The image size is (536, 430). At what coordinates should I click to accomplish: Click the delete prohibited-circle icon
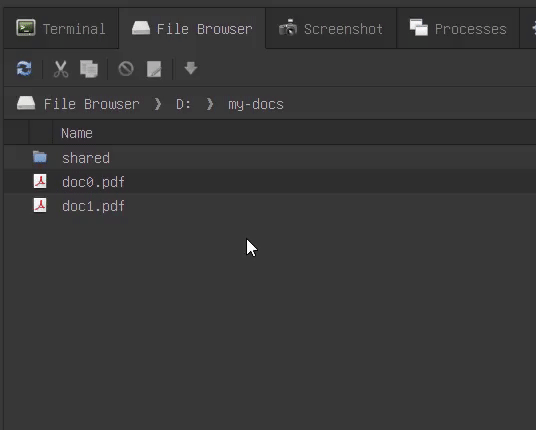point(126,69)
